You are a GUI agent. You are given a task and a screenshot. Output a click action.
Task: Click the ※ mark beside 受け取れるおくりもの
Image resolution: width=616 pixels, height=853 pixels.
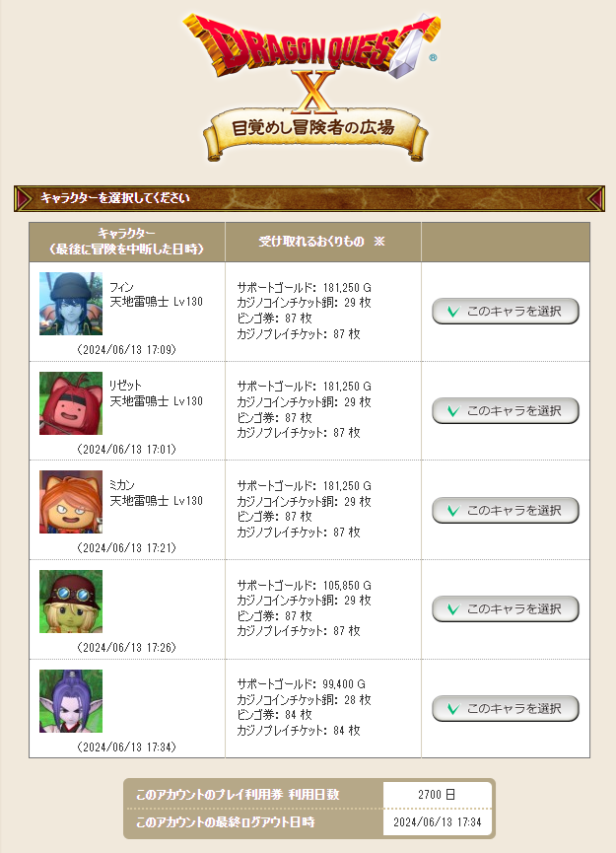coord(378,241)
